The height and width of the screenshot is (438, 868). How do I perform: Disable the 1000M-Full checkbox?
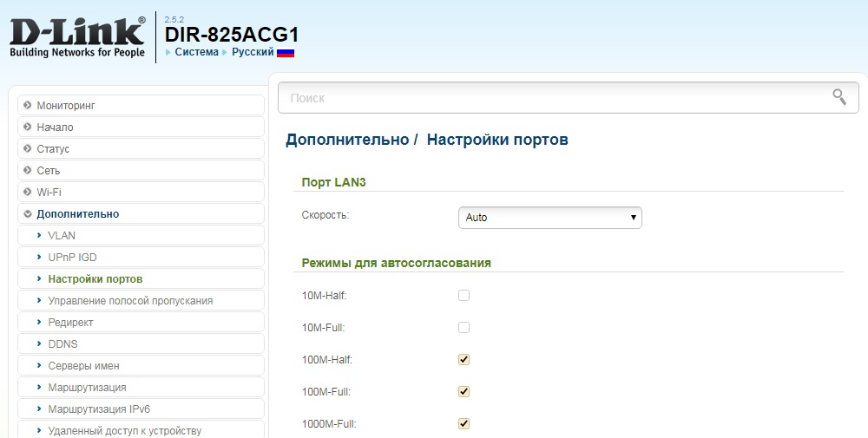464,423
